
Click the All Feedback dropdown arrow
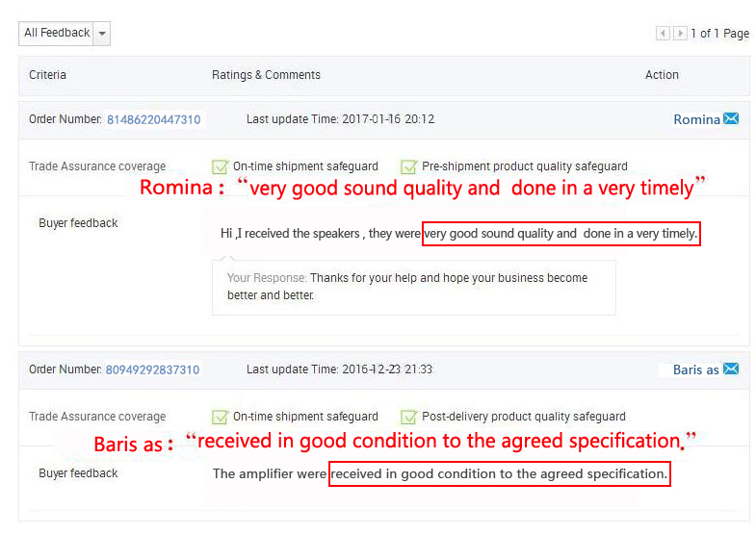[x=102, y=34]
